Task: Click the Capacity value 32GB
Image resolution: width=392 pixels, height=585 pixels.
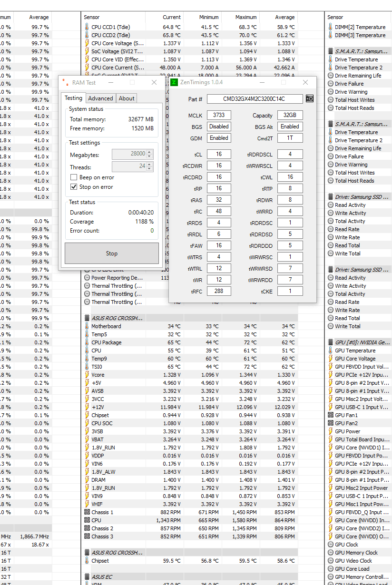Action: 290,115
